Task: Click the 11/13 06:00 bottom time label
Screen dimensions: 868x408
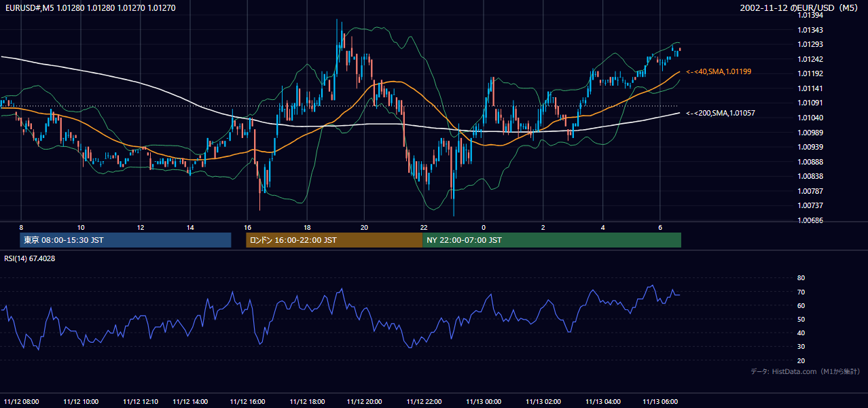Action: tap(660, 401)
